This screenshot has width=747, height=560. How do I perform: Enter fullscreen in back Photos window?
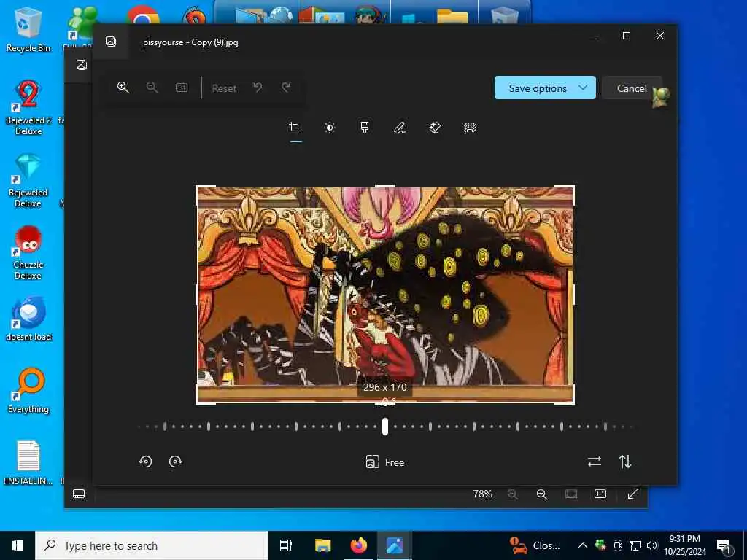click(632, 494)
